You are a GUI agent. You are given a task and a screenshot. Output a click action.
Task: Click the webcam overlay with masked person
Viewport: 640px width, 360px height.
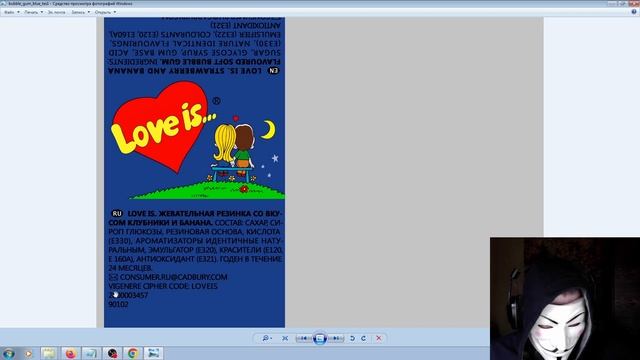click(x=565, y=298)
